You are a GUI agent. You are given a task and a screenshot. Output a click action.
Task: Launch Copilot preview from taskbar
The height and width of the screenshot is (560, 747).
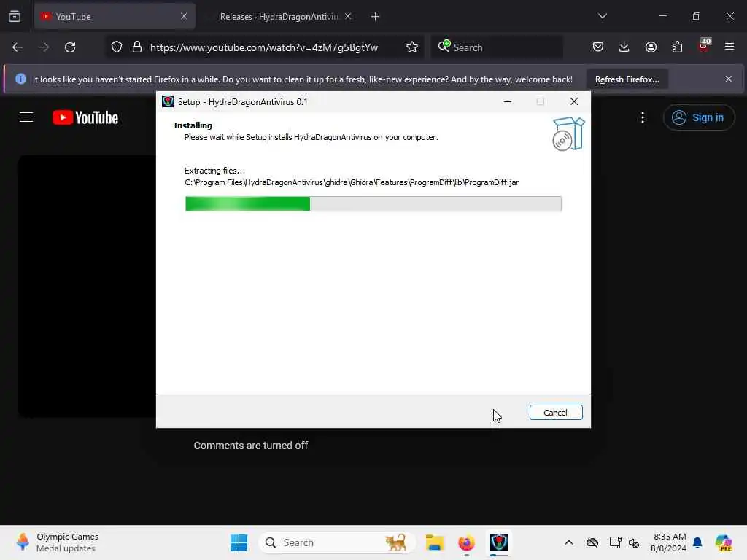click(x=724, y=542)
